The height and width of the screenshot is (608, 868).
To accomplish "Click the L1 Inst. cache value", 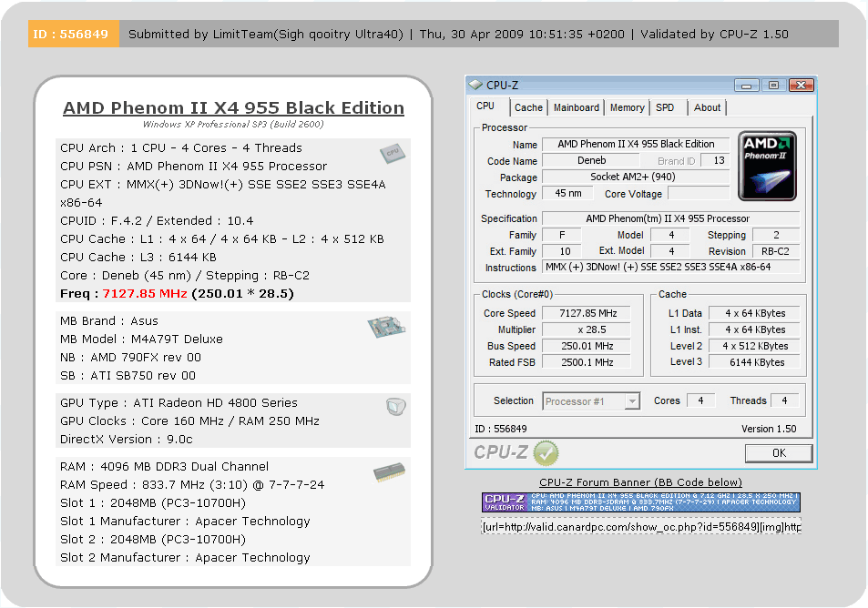I will pyautogui.click(x=754, y=329).
